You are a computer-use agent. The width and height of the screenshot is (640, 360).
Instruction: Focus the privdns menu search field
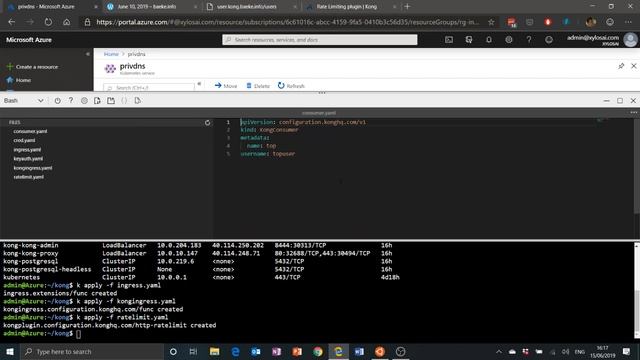point(149,87)
